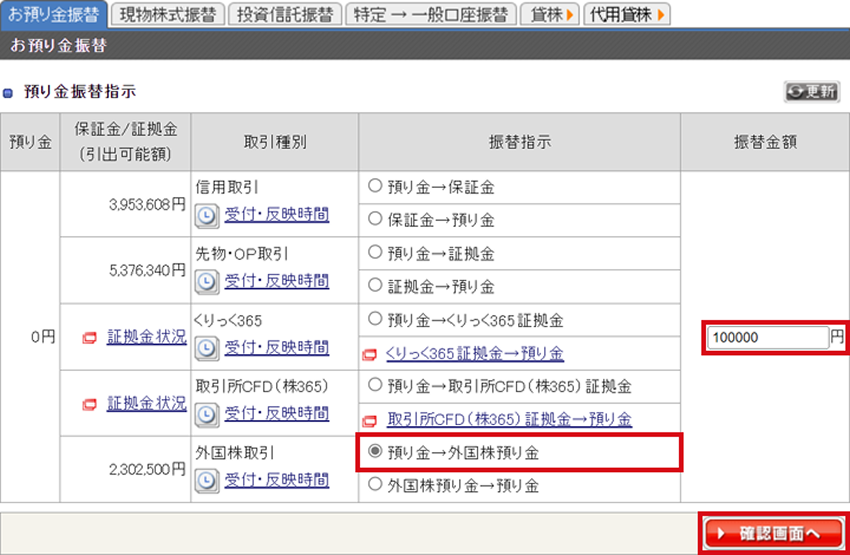Click the clock icon under くりっく365

click(x=206, y=347)
